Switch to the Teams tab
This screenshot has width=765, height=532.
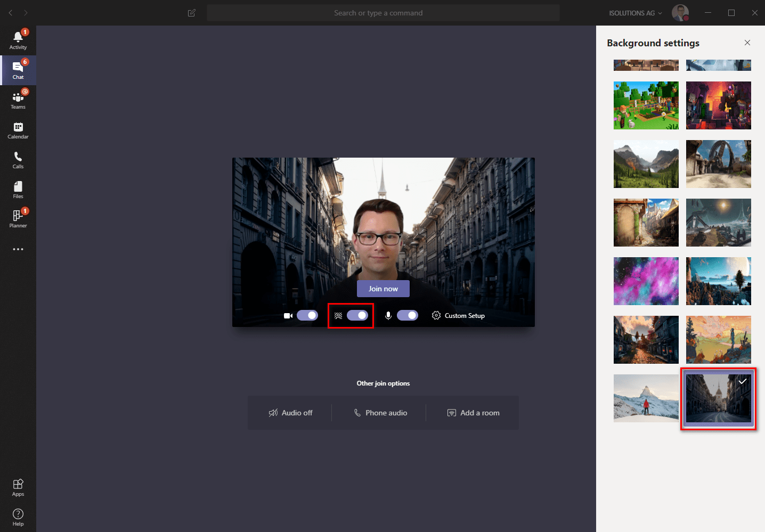[x=18, y=100]
